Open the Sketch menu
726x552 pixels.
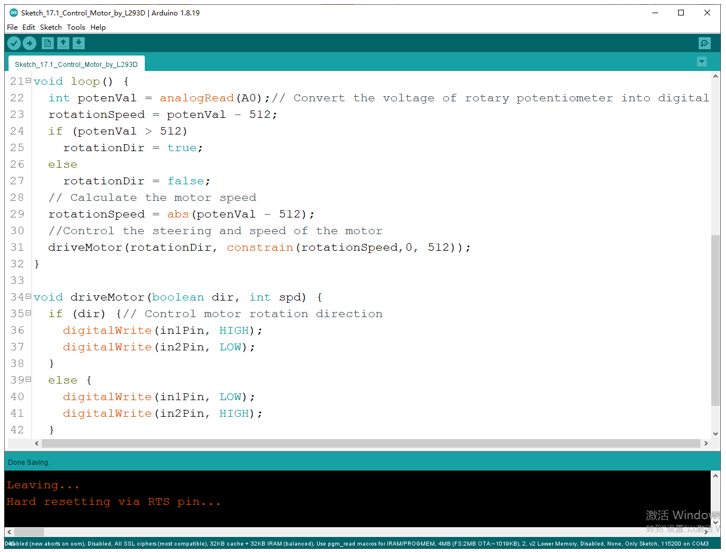pyautogui.click(x=51, y=27)
